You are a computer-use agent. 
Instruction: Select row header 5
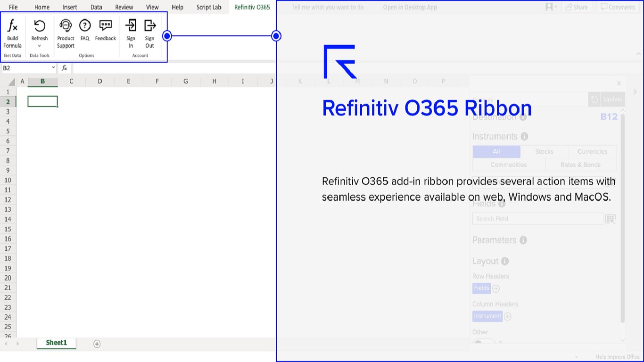pos(8,131)
